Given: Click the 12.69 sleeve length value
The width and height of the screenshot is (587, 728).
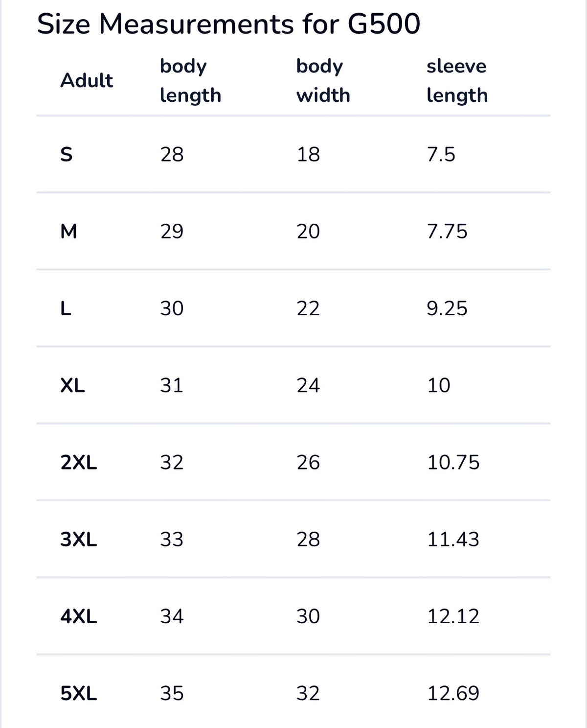Looking at the screenshot, I should (x=453, y=693).
